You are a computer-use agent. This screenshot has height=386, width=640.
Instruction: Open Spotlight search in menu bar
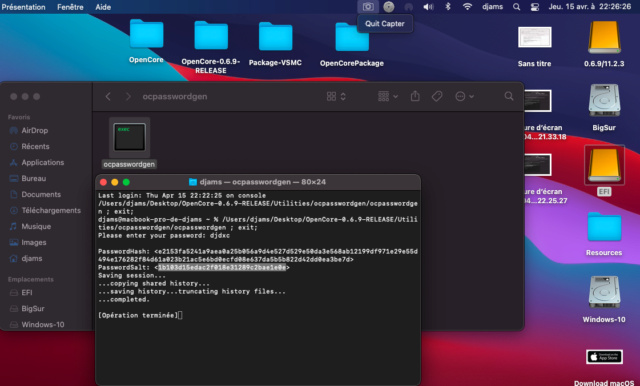coord(516,7)
